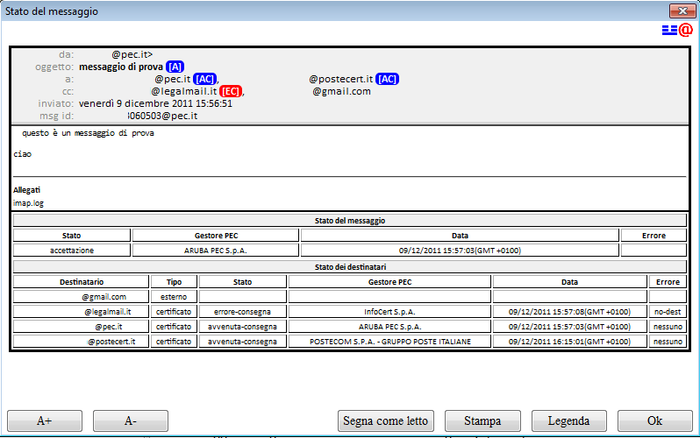Click 'ARUBA PEC S.p.A.' in message status row

216,250
